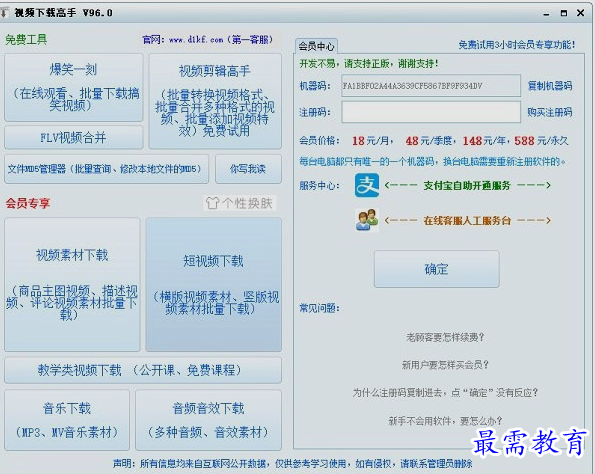The height and width of the screenshot is (474, 595).
Task: Maximize the 视频下载高手 window
Action: click(x=564, y=13)
